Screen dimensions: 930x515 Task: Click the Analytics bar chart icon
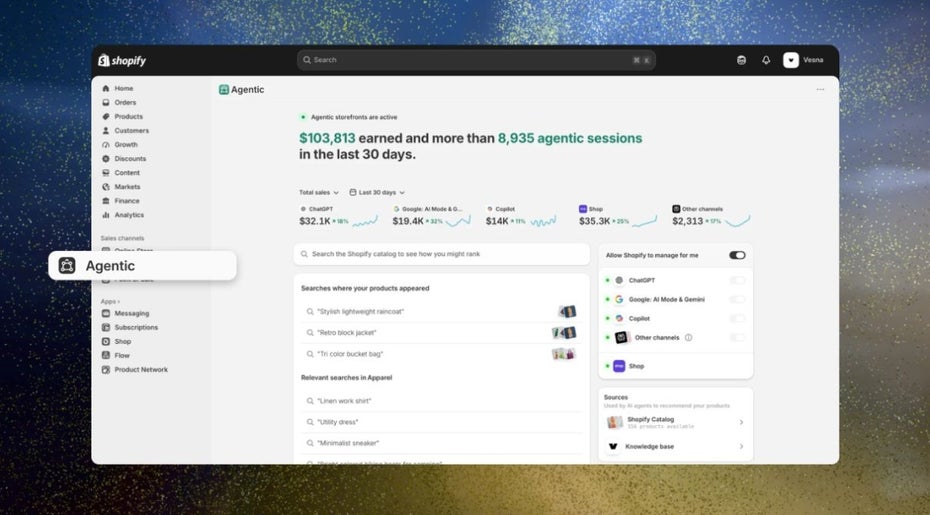106,215
